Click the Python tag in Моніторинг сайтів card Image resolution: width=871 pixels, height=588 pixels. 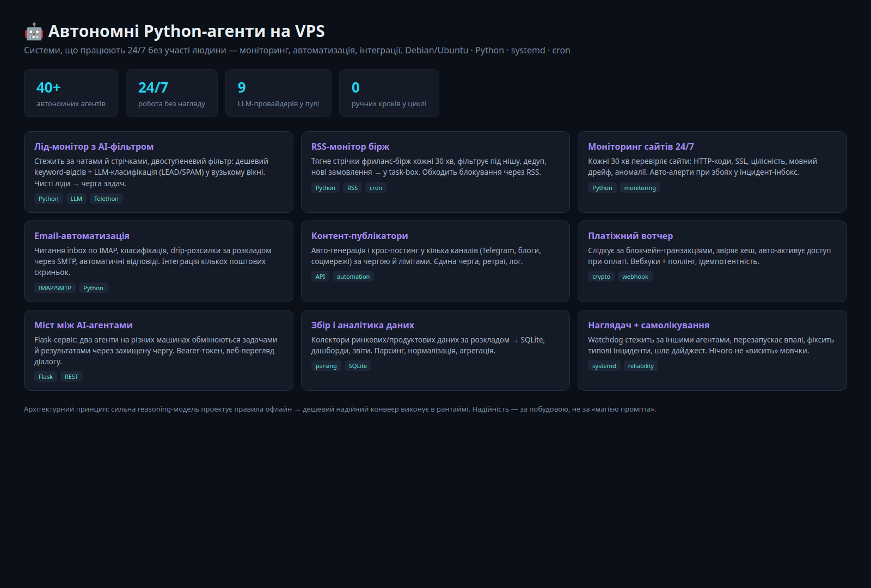point(602,188)
